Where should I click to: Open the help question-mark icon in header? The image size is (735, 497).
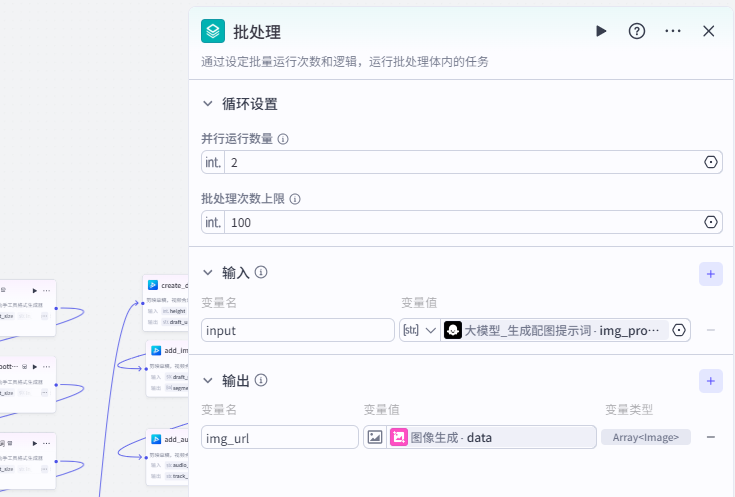click(x=637, y=31)
